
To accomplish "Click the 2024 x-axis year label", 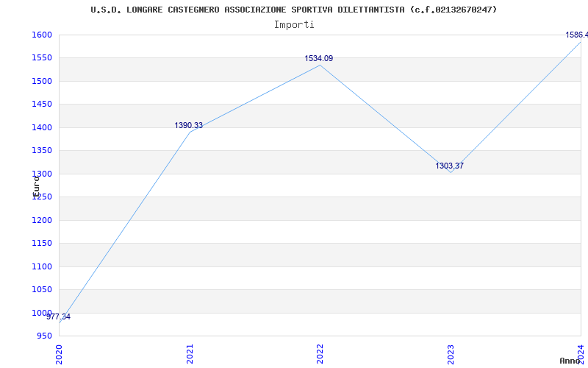I will 581,354.
